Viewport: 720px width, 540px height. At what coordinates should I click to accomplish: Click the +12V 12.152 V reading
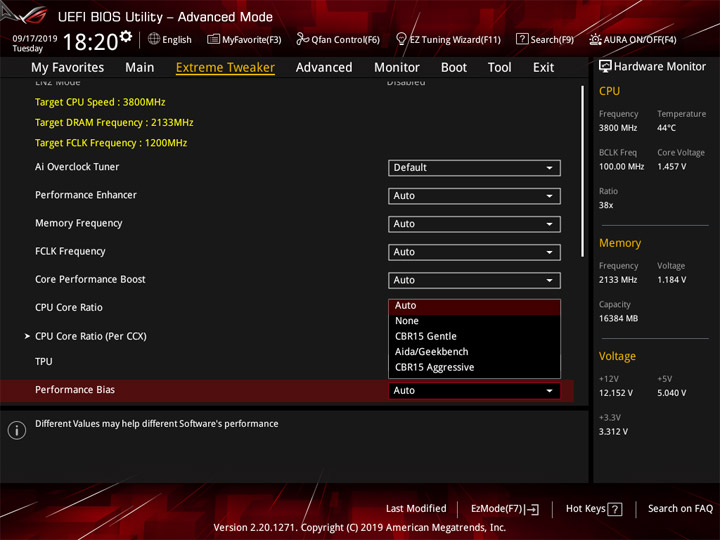click(616, 393)
